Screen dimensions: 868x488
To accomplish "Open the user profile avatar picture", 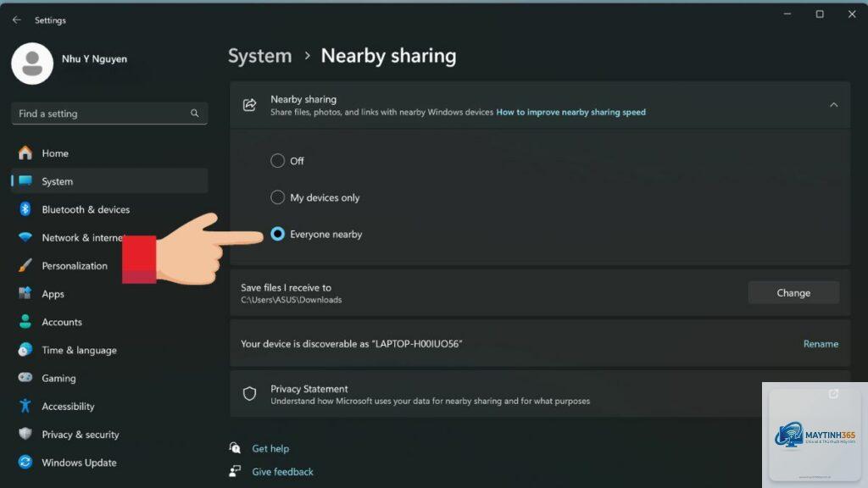I will click(32, 64).
